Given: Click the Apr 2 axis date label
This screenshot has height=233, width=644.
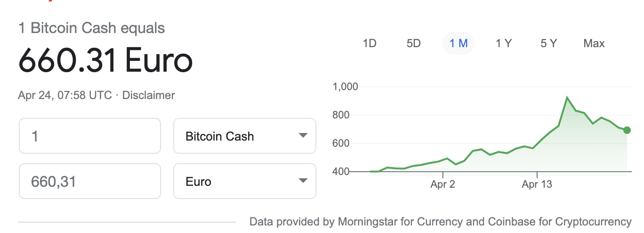Looking at the screenshot, I should (x=443, y=184).
